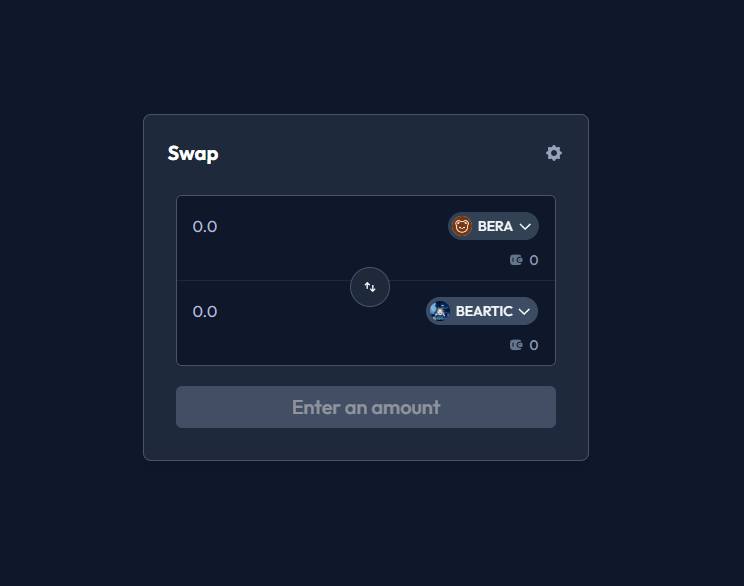
Task: Click the BERA wallet balance value
Action: click(534, 260)
